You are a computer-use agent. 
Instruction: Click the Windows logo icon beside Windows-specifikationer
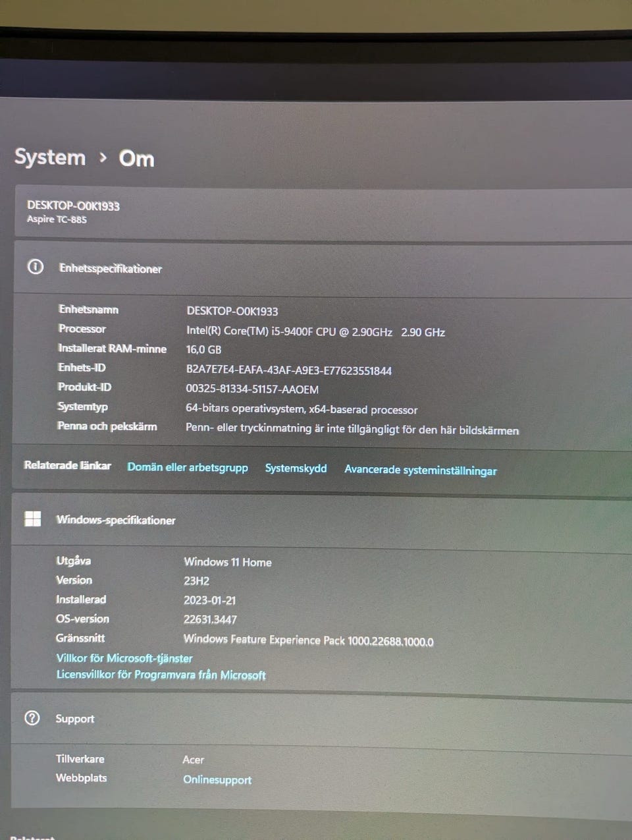(32, 519)
